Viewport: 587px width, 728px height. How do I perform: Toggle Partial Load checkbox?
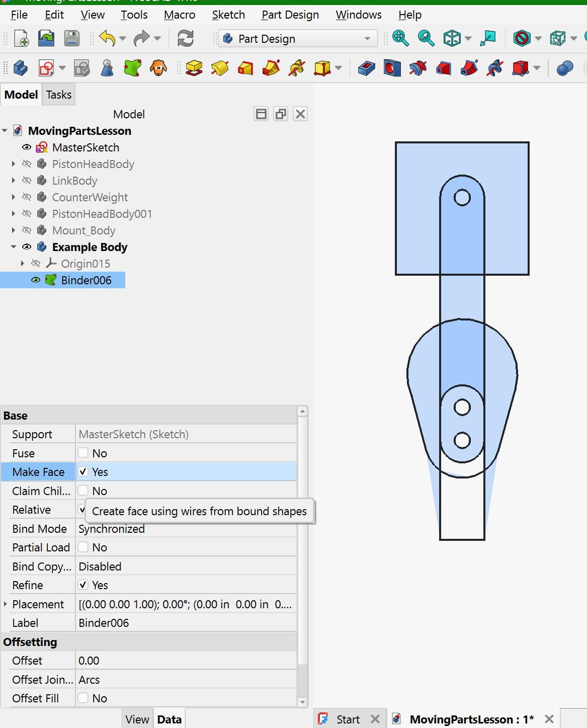click(x=83, y=547)
